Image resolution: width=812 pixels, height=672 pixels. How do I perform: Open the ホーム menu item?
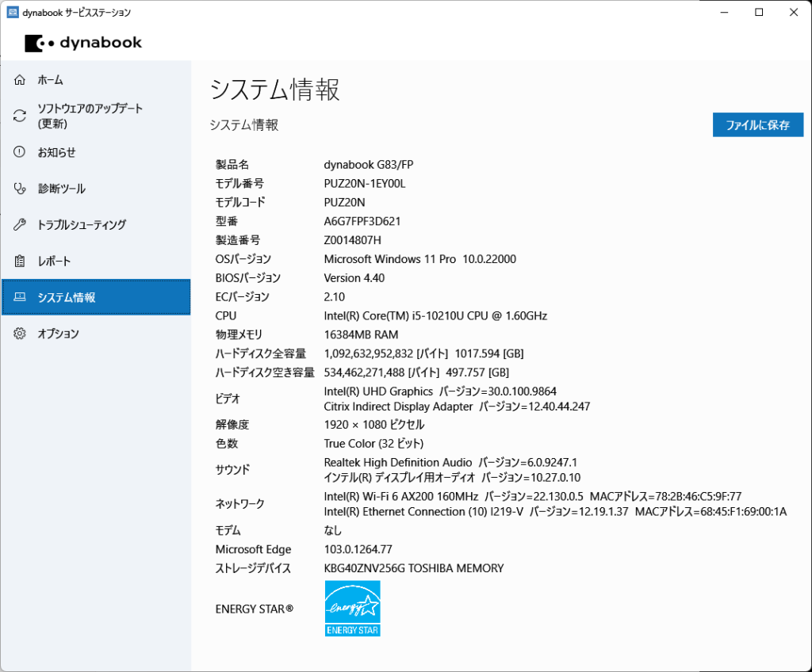click(x=96, y=80)
